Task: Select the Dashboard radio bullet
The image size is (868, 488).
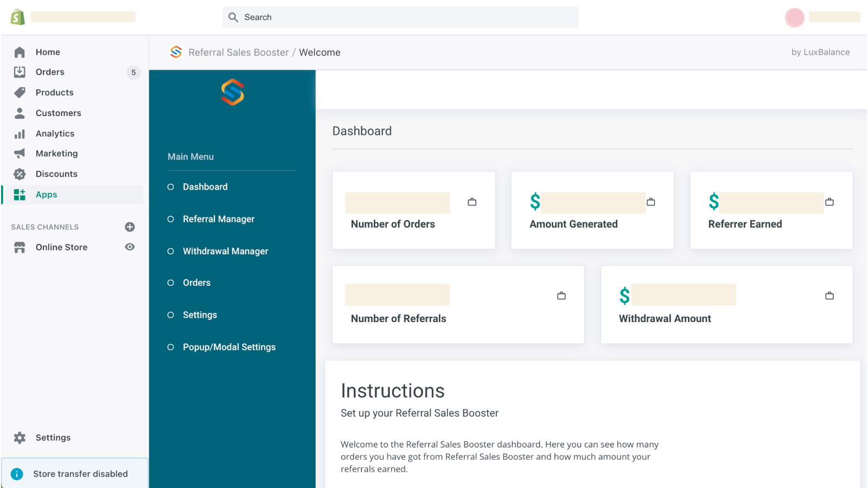Action: [171, 187]
